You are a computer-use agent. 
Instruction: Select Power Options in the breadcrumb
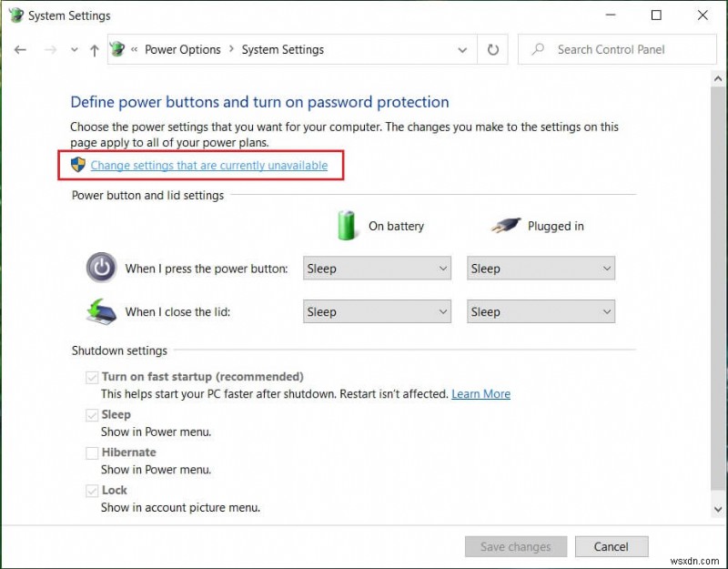coord(182,49)
